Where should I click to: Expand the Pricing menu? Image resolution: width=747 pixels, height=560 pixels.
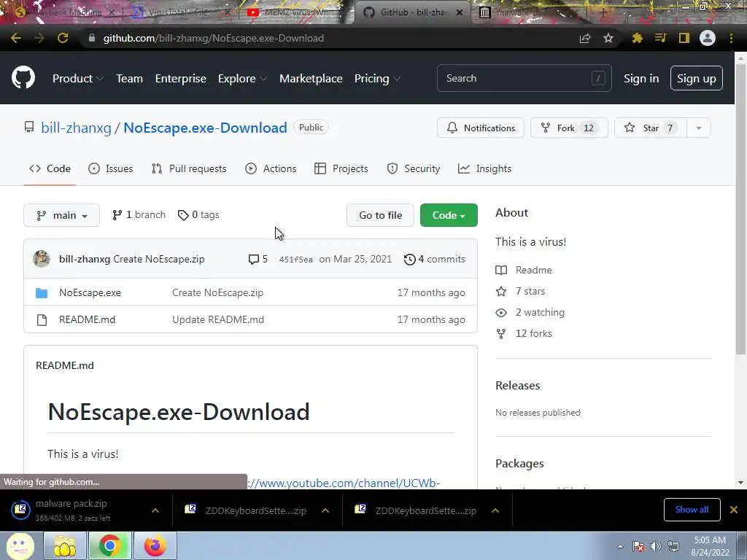pyautogui.click(x=377, y=79)
